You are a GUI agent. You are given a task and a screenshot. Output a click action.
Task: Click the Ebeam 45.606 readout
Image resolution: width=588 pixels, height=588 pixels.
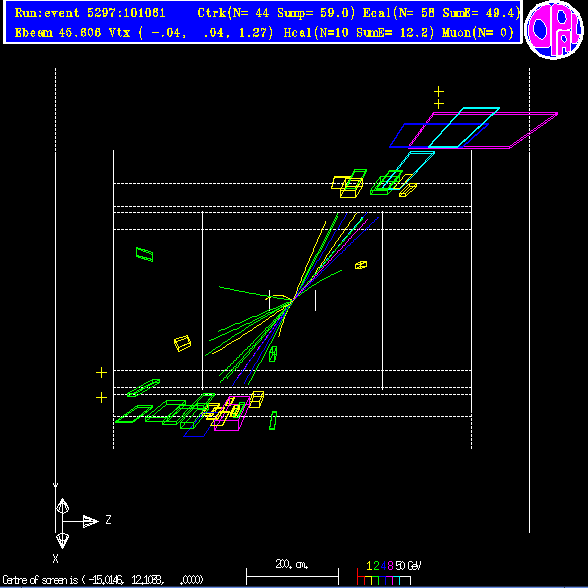pos(58,33)
